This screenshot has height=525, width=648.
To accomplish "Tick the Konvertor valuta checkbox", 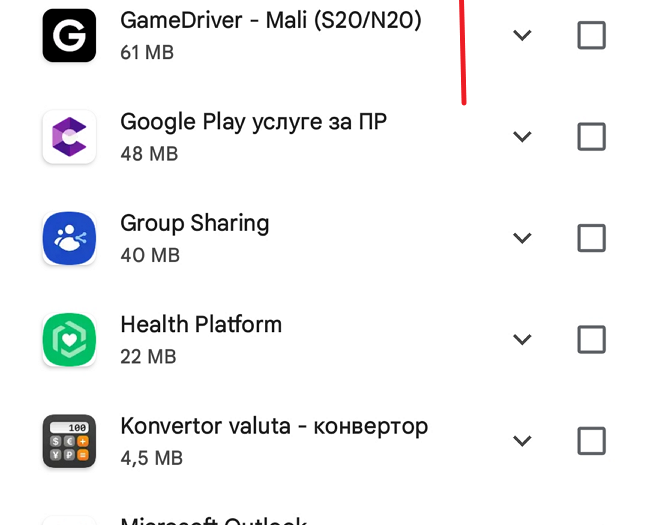I will pos(591,441).
